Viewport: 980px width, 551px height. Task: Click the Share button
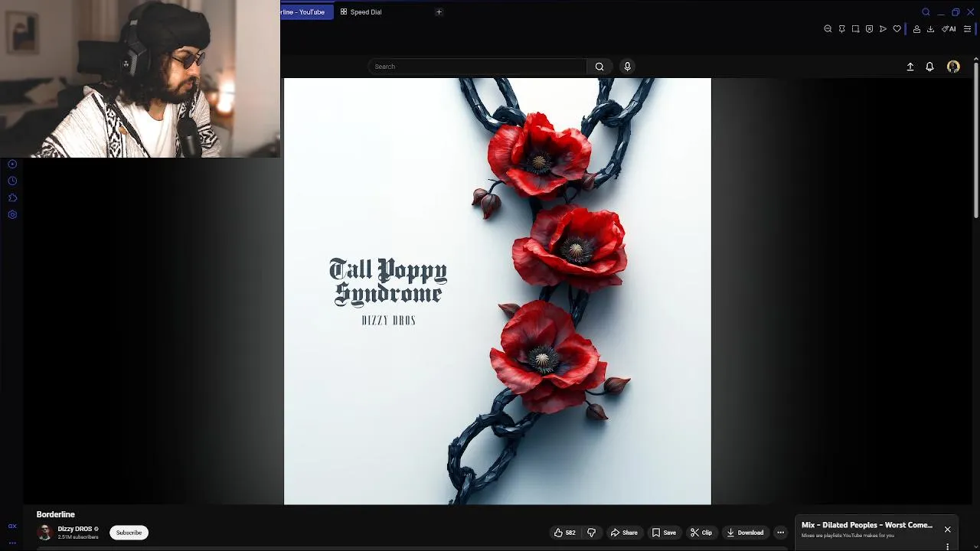click(x=624, y=533)
